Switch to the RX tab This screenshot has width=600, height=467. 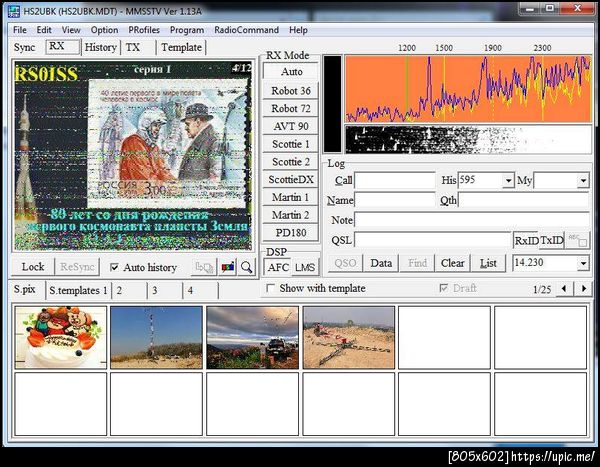[x=63, y=47]
